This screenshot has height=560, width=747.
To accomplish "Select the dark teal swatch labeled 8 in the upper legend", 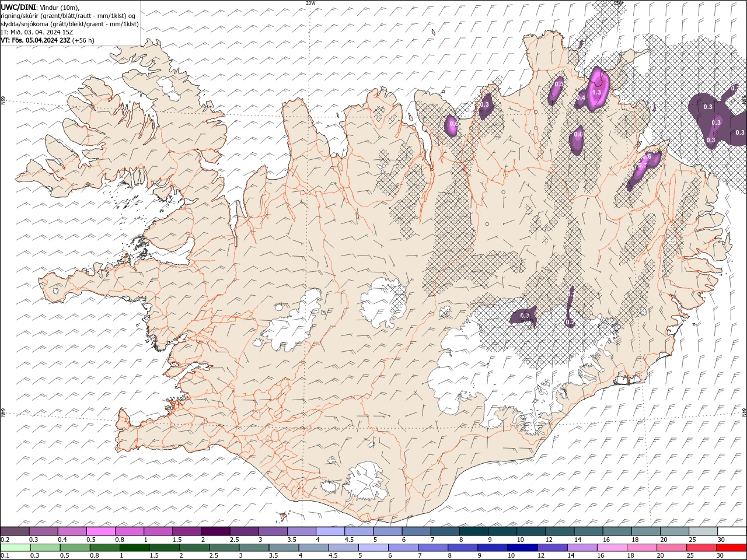I will tap(474, 531).
